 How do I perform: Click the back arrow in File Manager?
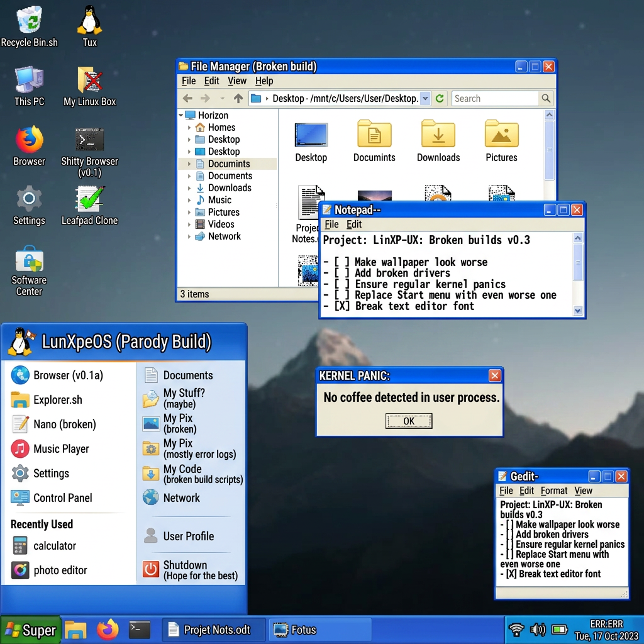click(187, 98)
